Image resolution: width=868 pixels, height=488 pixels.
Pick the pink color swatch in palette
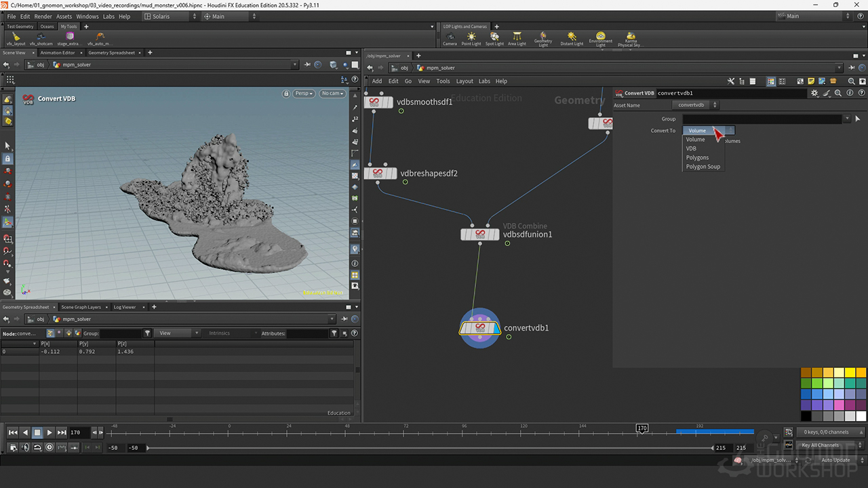click(x=839, y=405)
